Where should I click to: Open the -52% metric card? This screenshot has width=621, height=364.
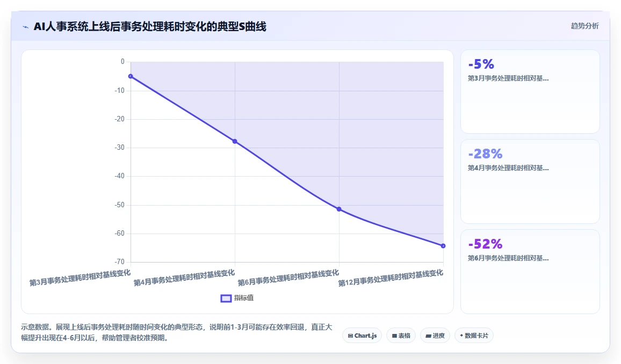[x=530, y=272]
